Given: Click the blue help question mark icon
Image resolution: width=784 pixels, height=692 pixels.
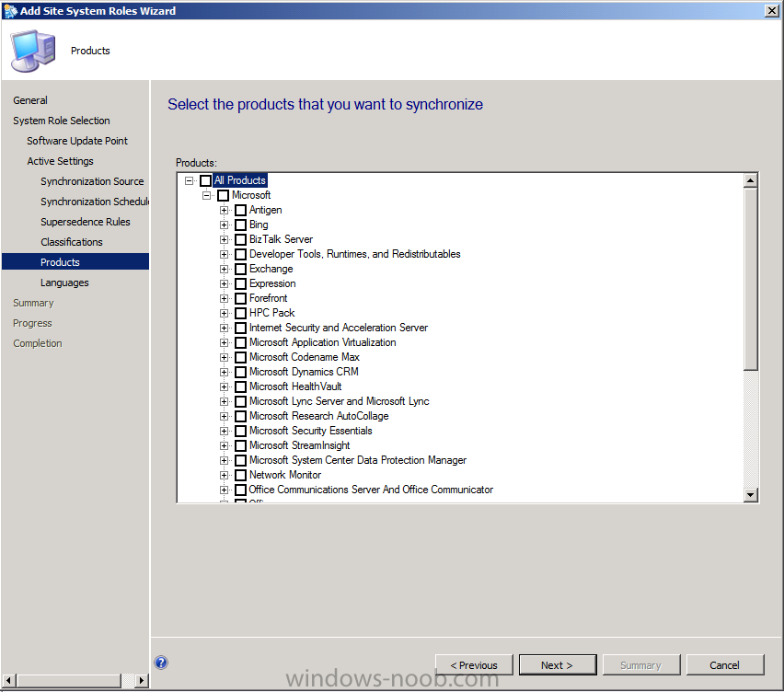Looking at the screenshot, I should tap(161, 663).
